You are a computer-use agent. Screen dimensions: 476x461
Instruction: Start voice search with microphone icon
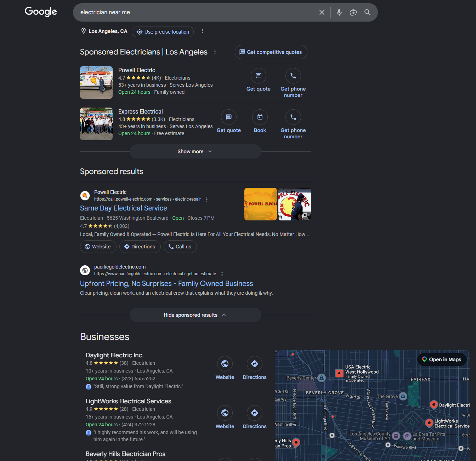[339, 12]
